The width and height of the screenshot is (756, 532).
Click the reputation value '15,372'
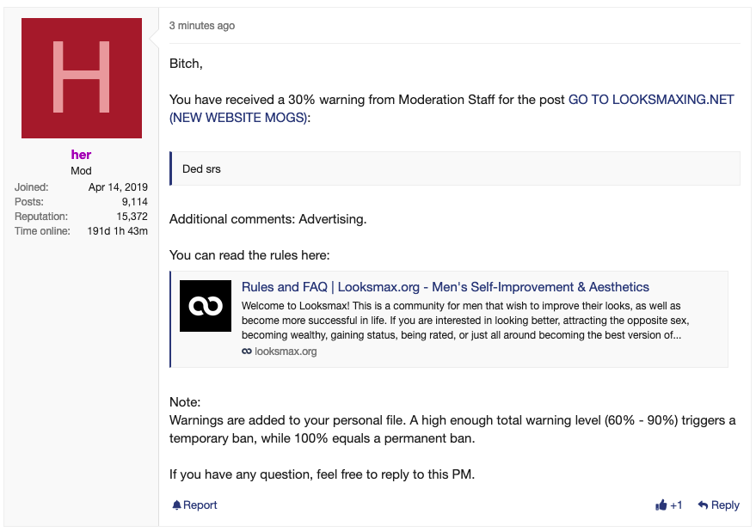point(132,217)
